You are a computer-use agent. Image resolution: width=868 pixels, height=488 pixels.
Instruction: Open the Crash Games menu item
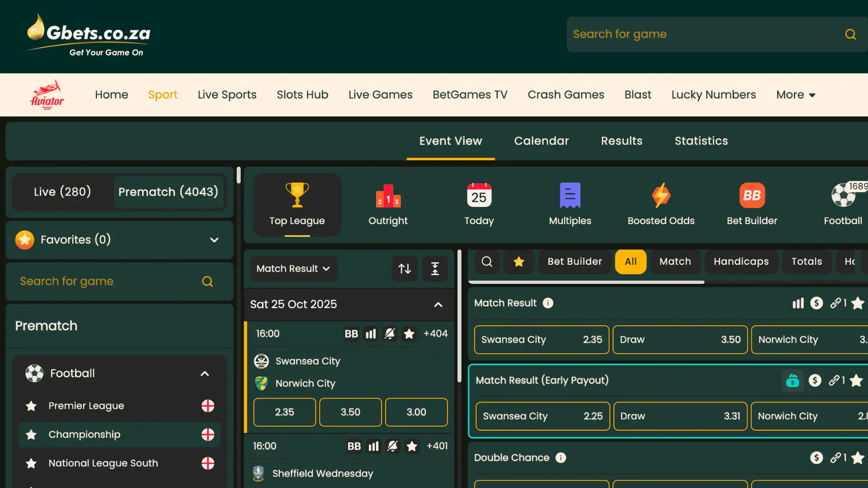click(566, 94)
